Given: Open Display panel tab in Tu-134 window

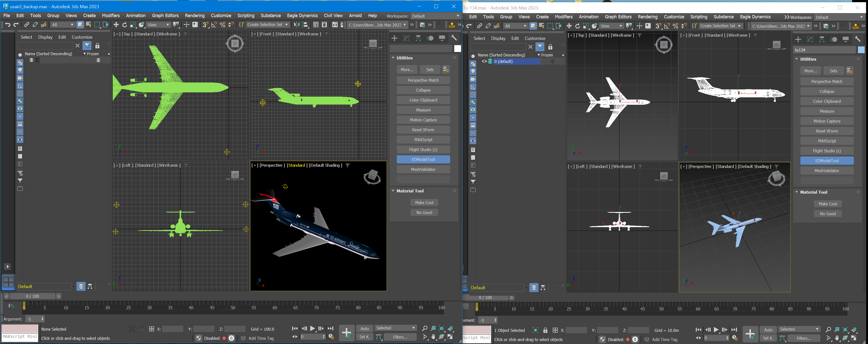Looking at the screenshot, I should point(846,39).
